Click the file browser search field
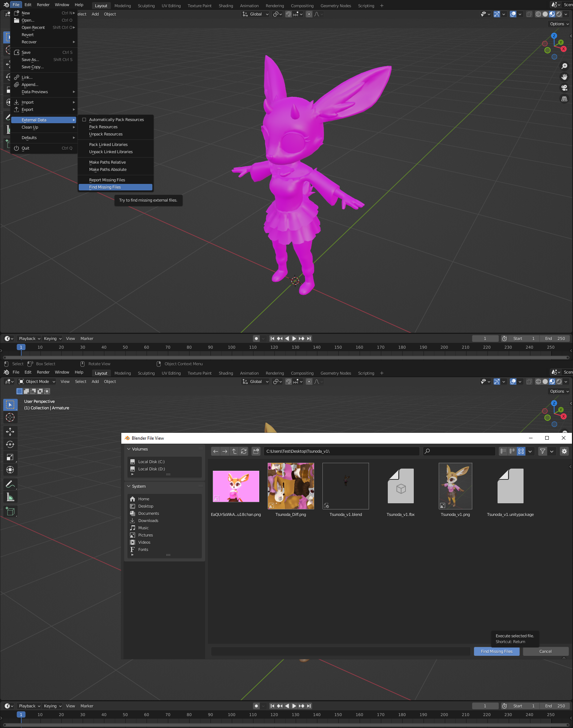The height and width of the screenshot is (728, 573). coord(459,451)
